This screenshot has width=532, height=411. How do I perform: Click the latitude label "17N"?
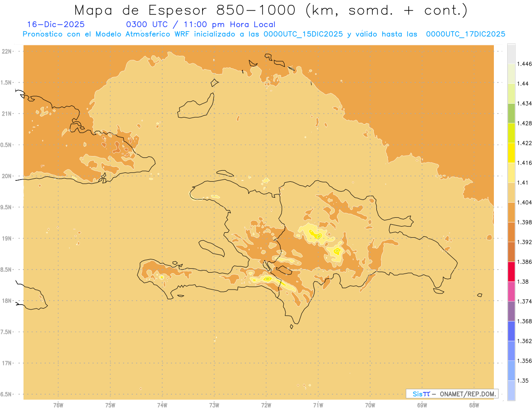(7, 363)
